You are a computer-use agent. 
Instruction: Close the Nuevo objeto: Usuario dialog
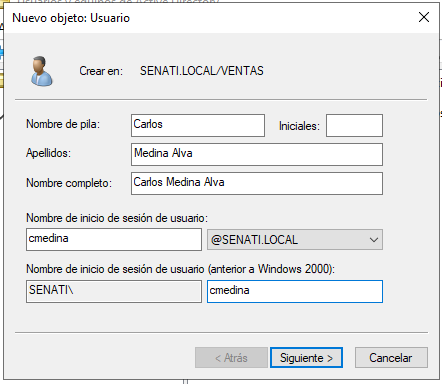(x=424, y=17)
